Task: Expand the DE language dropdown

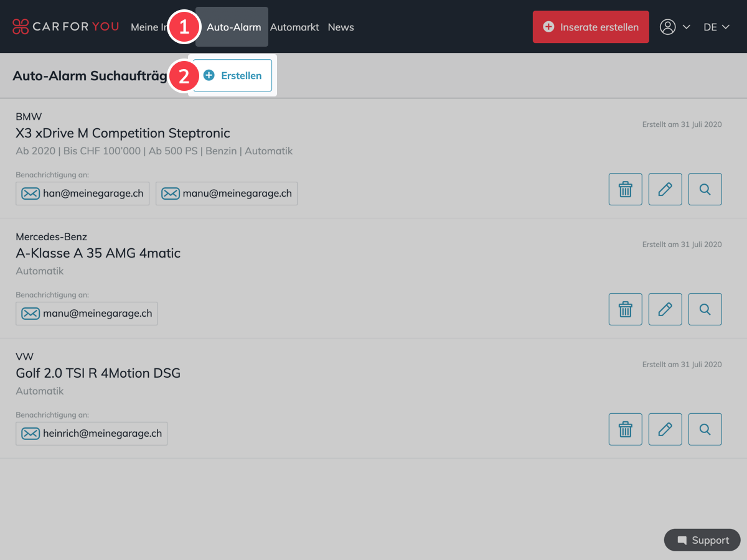Action: [x=716, y=27]
